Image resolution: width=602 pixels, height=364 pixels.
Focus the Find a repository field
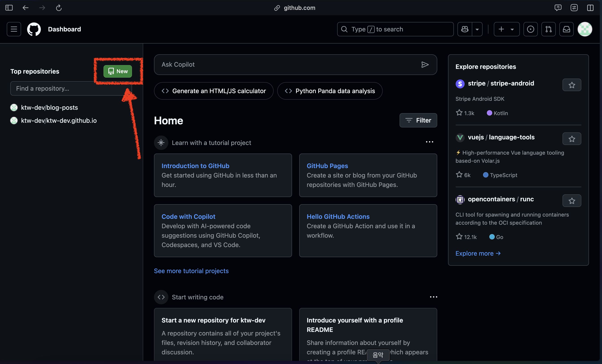(x=71, y=88)
